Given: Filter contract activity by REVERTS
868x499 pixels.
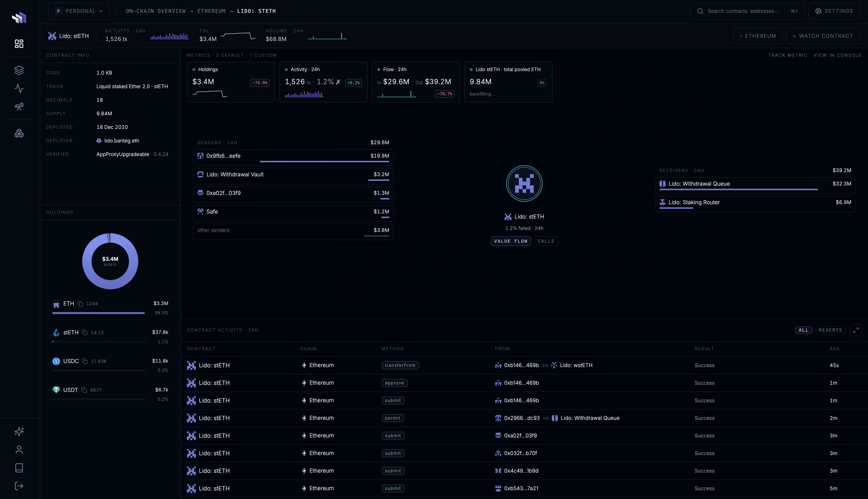Looking at the screenshot, I should tap(830, 330).
